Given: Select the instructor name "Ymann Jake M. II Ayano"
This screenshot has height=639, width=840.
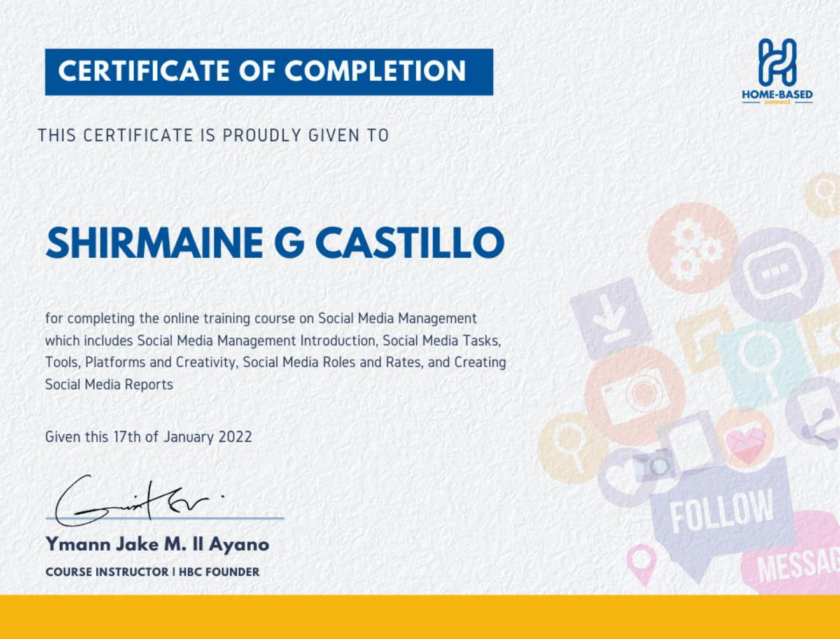Looking at the screenshot, I should pyautogui.click(x=157, y=544).
